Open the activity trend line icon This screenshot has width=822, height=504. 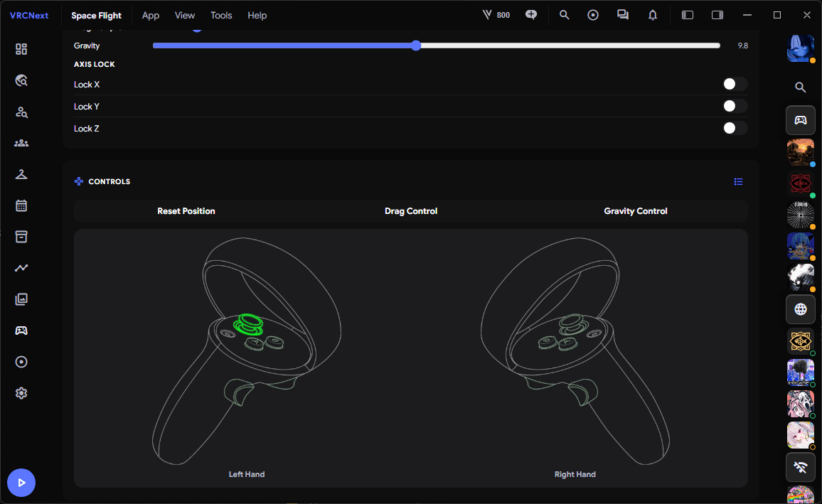[21, 268]
